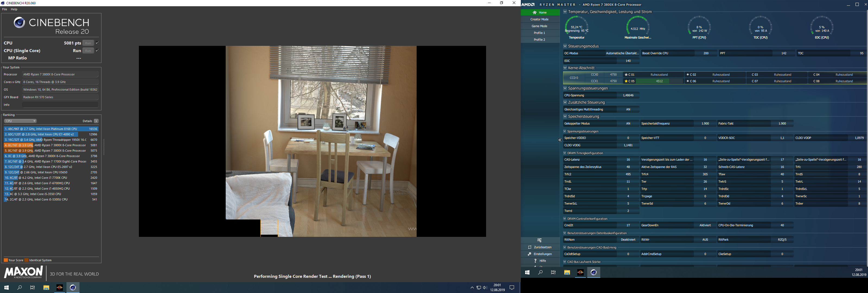Collapse the DRAM-Timingkonfiguration section
Image resolution: width=868 pixels, height=293 pixels.
click(565, 153)
